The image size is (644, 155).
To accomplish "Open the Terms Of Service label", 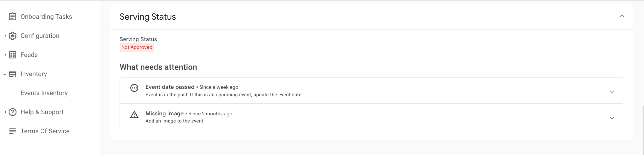I will click(45, 131).
